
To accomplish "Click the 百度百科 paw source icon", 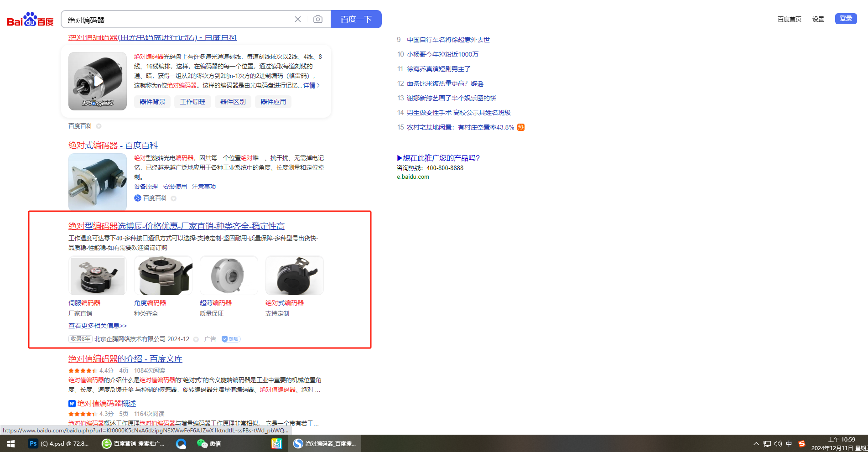I will [138, 198].
